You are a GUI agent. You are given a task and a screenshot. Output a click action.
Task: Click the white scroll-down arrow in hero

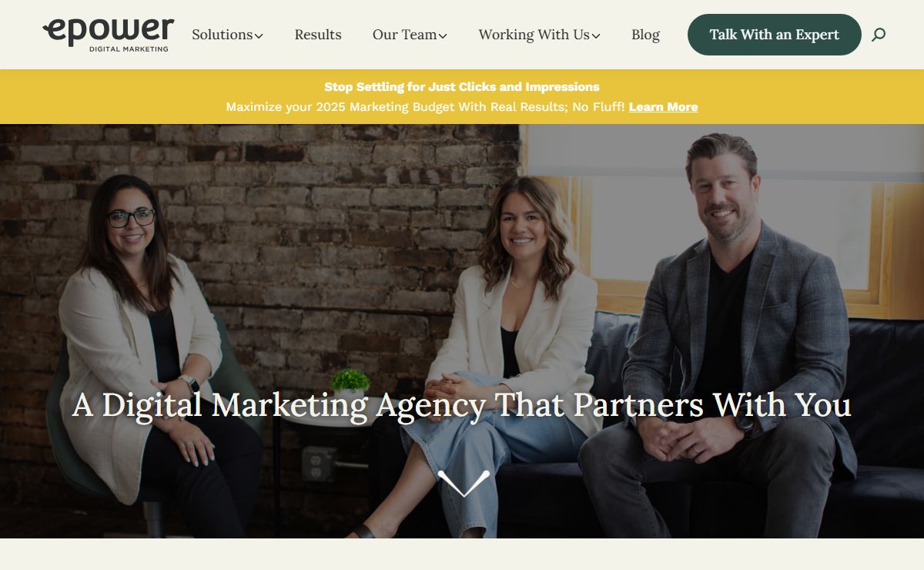(464, 483)
